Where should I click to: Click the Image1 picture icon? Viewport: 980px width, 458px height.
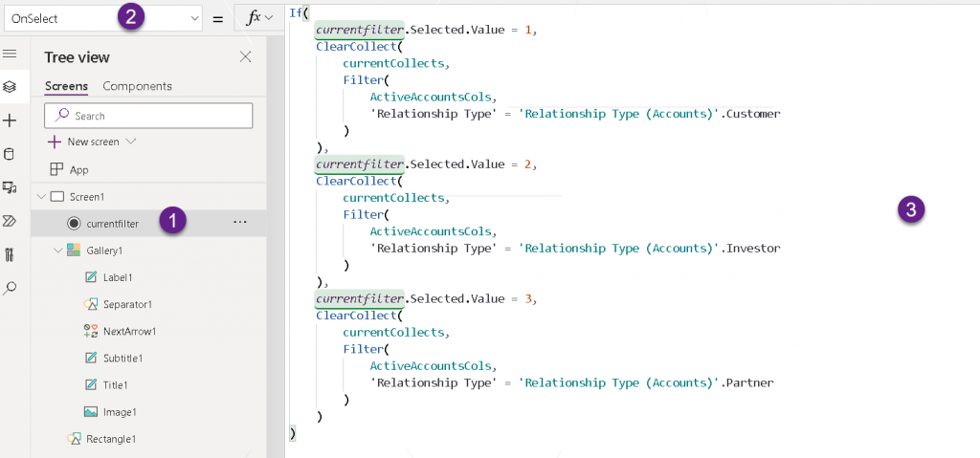pyautogui.click(x=91, y=412)
